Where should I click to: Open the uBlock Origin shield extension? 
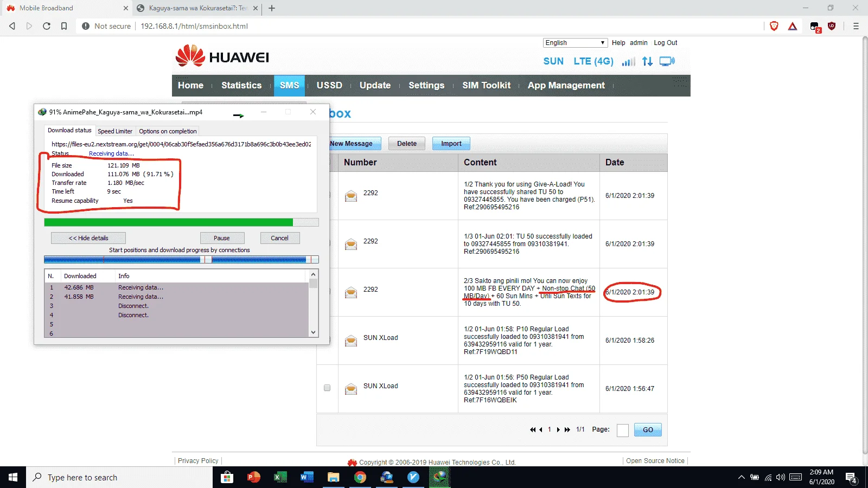pyautogui.click(x=832, y=26)
